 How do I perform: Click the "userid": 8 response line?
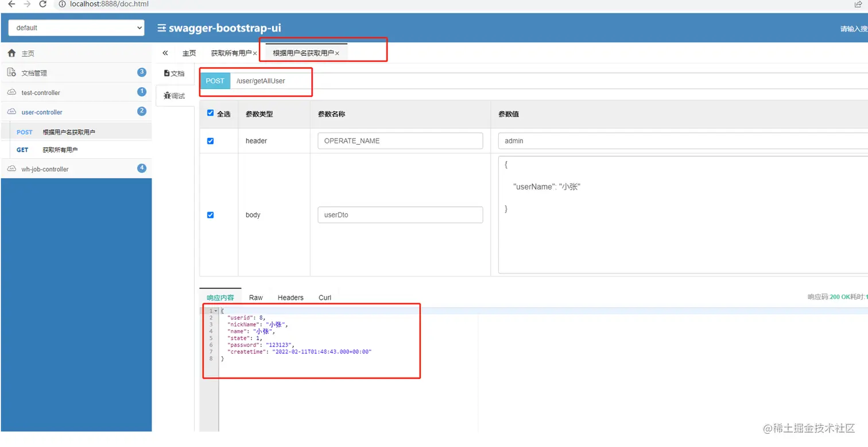(x=246, y=317)
